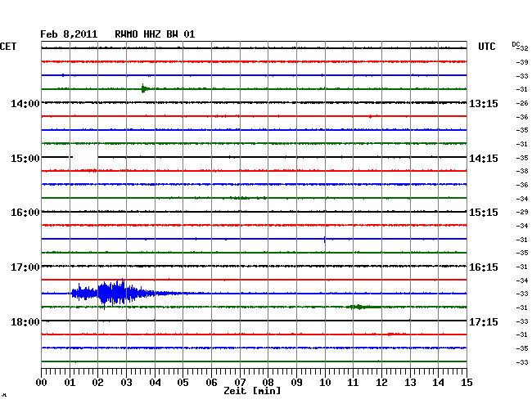Click the date label Feb 8,2011
The width and height of the screenshot is (532, 404).
69,34
